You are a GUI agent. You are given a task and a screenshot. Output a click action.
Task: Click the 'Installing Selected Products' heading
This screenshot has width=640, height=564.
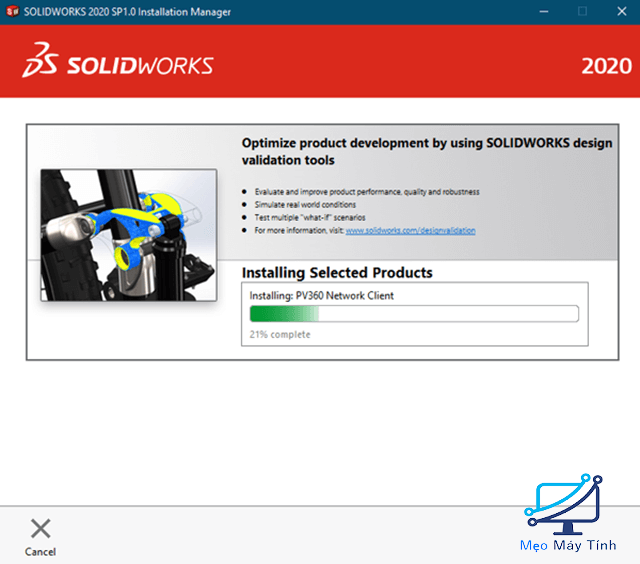337,273
